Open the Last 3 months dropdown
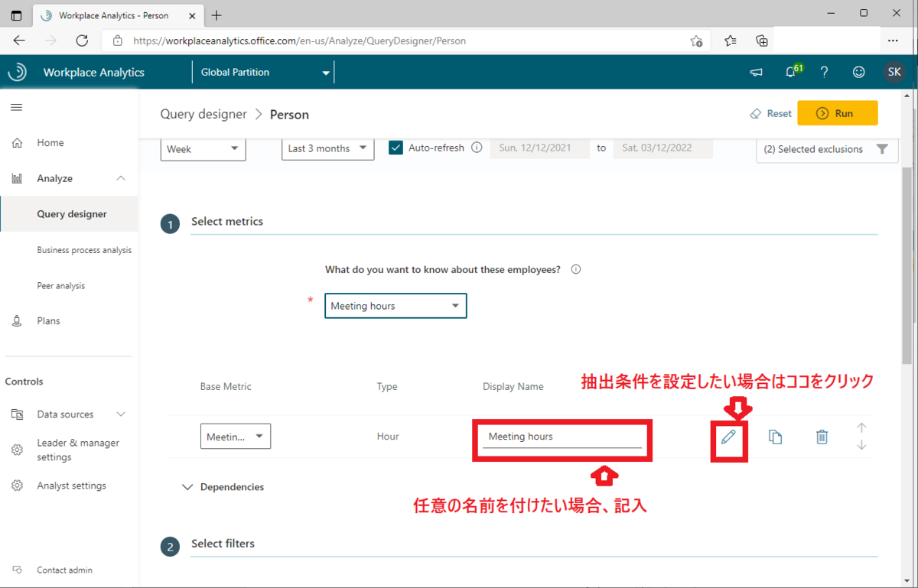 pyautogui.click(x=327, y=148)
